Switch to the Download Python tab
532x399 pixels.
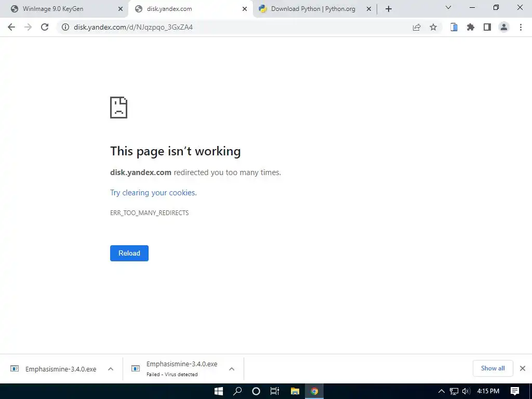tap(314, 9)
